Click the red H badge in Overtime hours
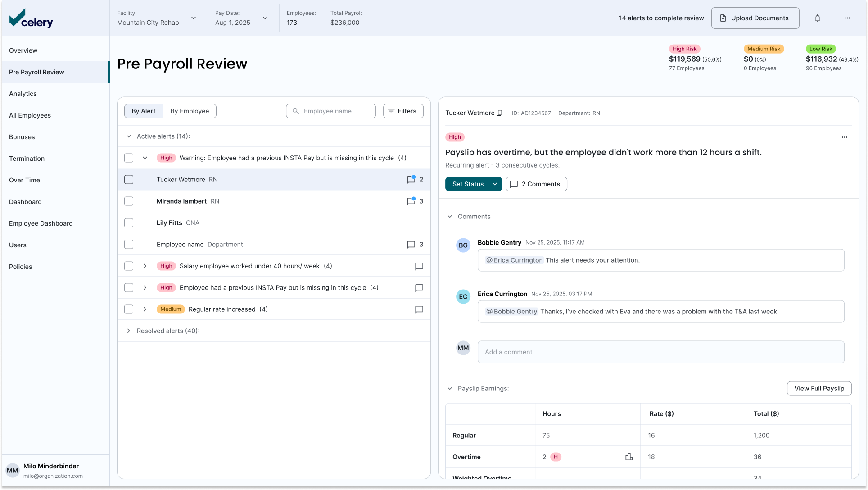868x490 pixels. pos(556,457)
